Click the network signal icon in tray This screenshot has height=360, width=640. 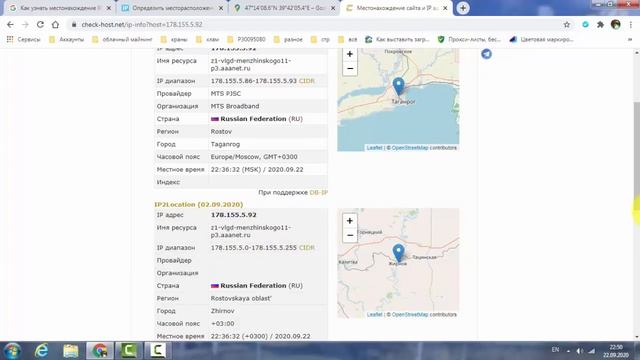591,351
